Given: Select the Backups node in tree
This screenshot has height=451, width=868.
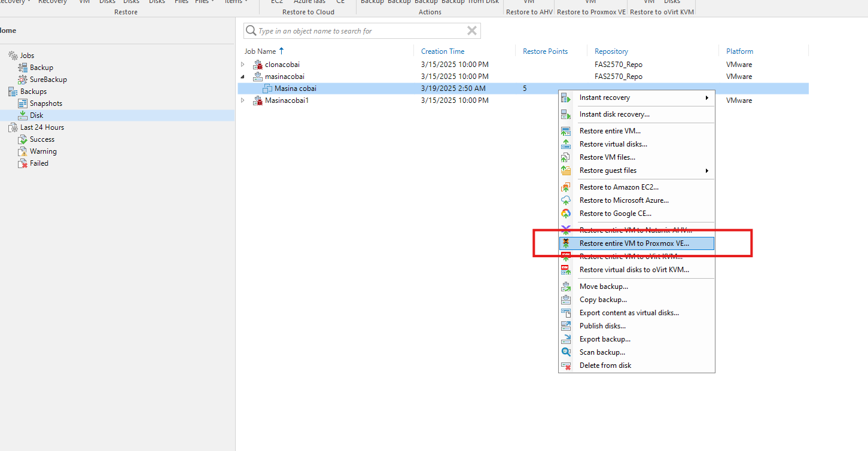Looking at the screenshot, I should click(x=33, y=92).
